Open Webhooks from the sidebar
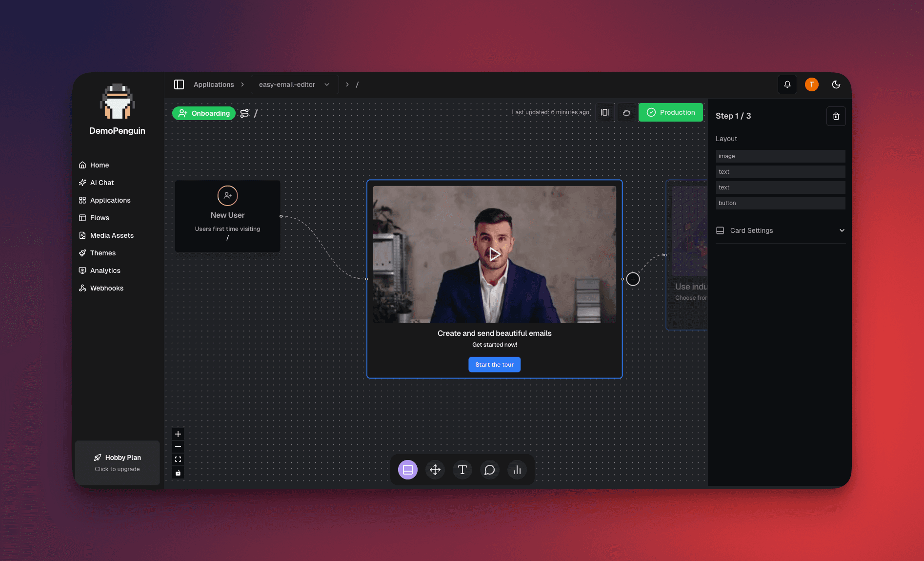The image size is (924, 561). (x=106, y=288)
